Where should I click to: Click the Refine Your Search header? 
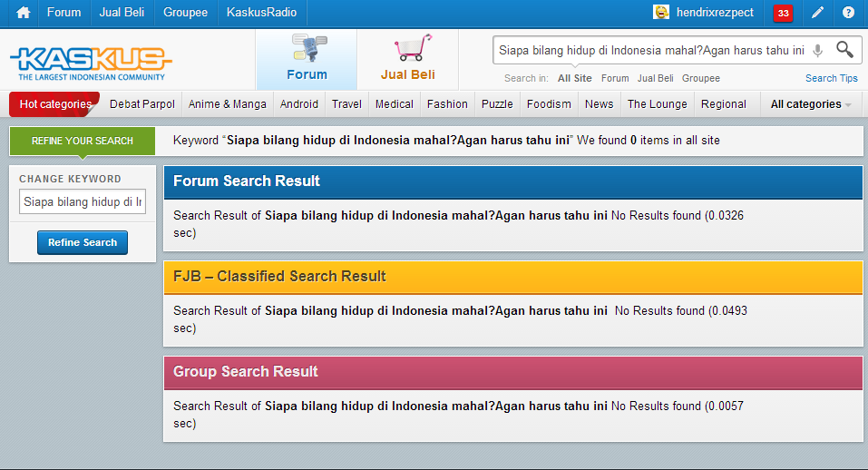[x=83, y=141]
